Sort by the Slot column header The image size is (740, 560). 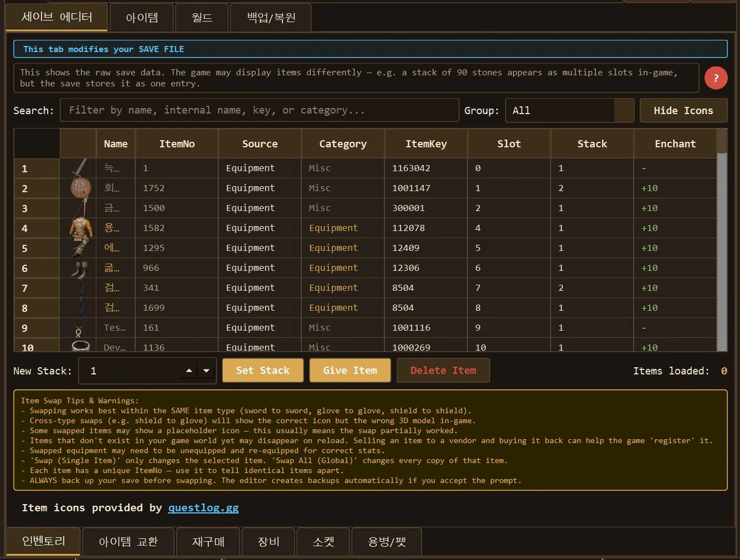coord(509,144)
